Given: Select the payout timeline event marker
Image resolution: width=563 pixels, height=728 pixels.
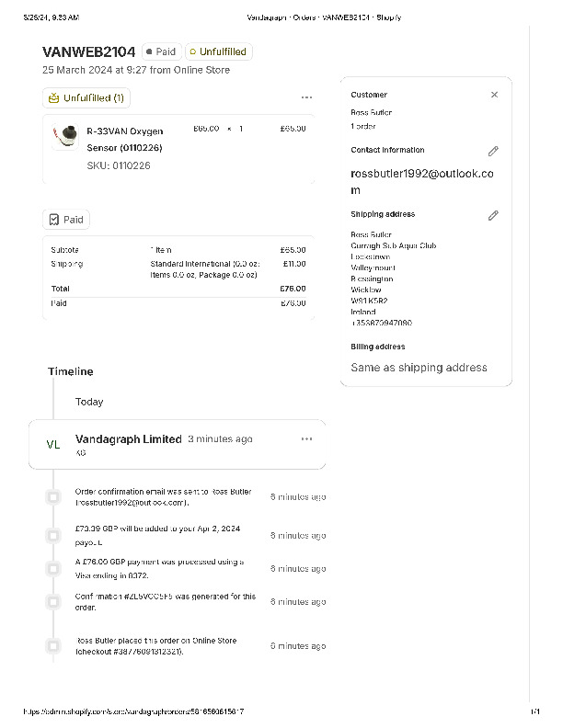Looking at the screenshot, I should pos(53,535).
